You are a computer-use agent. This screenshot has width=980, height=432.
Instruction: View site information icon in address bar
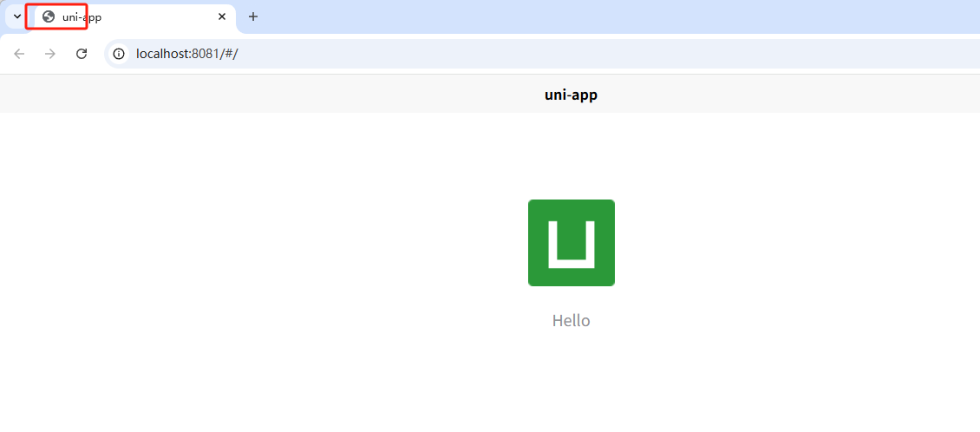119,54
